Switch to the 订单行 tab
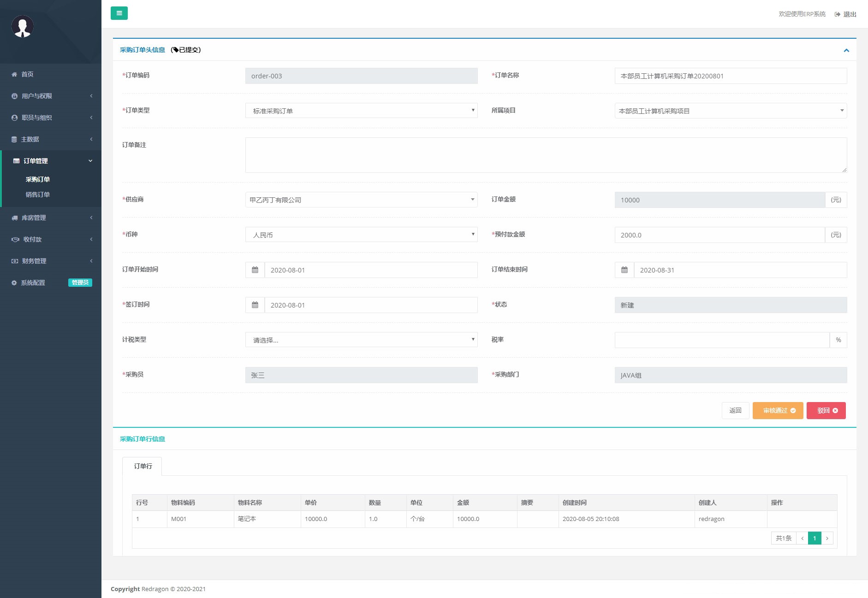This screenshot has width=868, height=598. [143, 466]
